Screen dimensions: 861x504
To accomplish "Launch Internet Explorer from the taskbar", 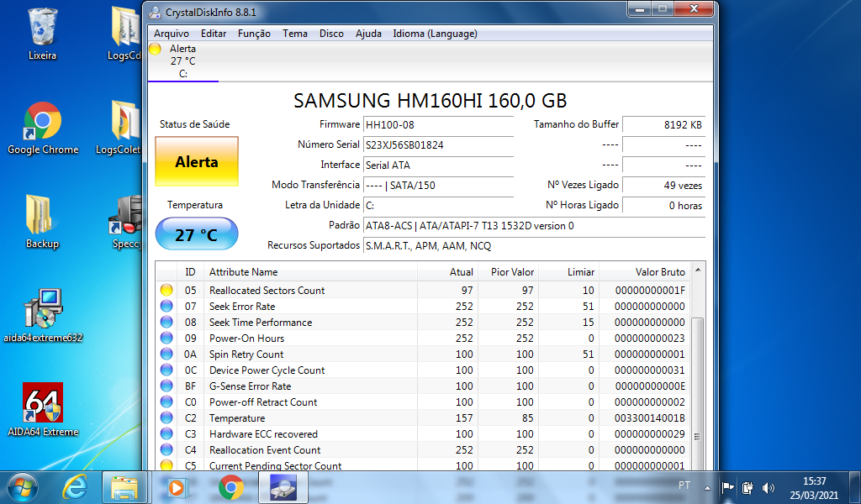I will click(75, 487).
